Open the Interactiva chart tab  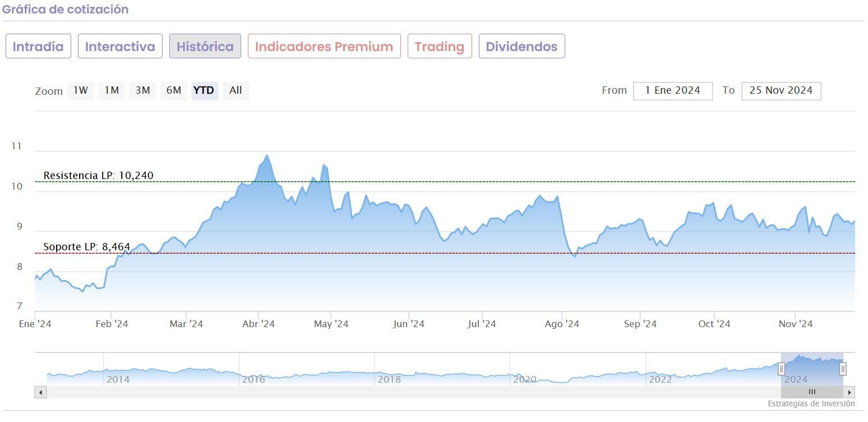120,47
